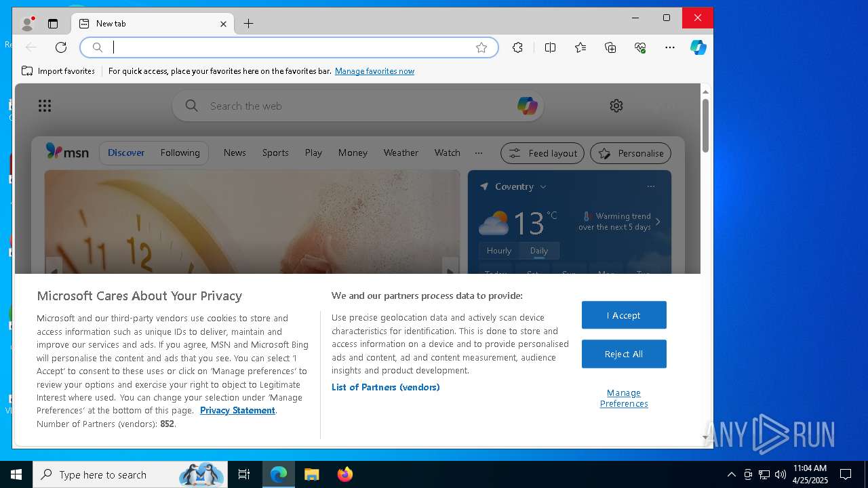The height and width of the screenshot is (488, 868).
Task: Open the clock news story image
Action: pyautogui.click(x=252, y=222)
